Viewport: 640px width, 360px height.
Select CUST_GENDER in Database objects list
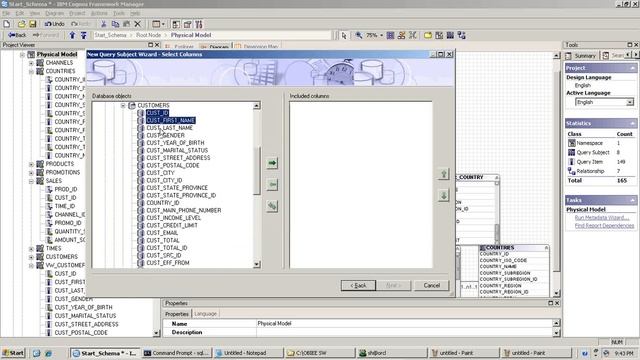[x=165, y=136]
